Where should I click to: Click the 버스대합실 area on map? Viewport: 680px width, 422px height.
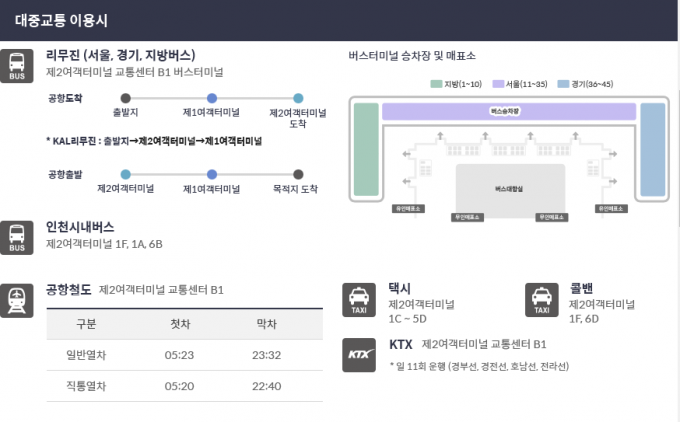(x=510, y=188)
